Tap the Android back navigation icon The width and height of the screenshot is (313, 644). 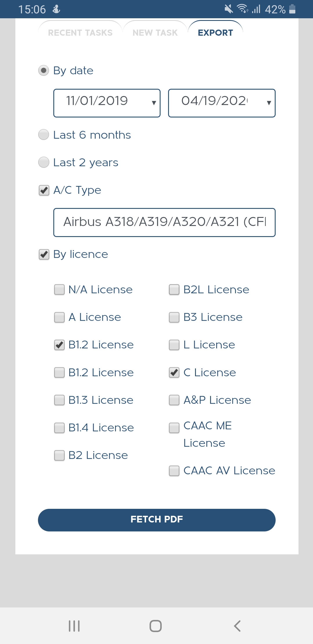(237, 626)
